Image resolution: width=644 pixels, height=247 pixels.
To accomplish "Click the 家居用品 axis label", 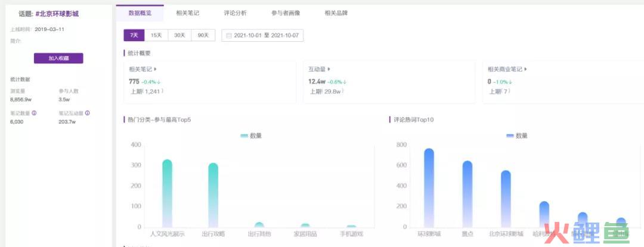I will (305, 234).
